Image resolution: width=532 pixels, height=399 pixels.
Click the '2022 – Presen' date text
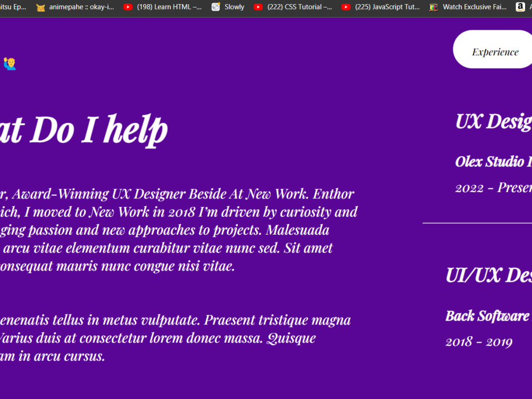coord(494,188)
